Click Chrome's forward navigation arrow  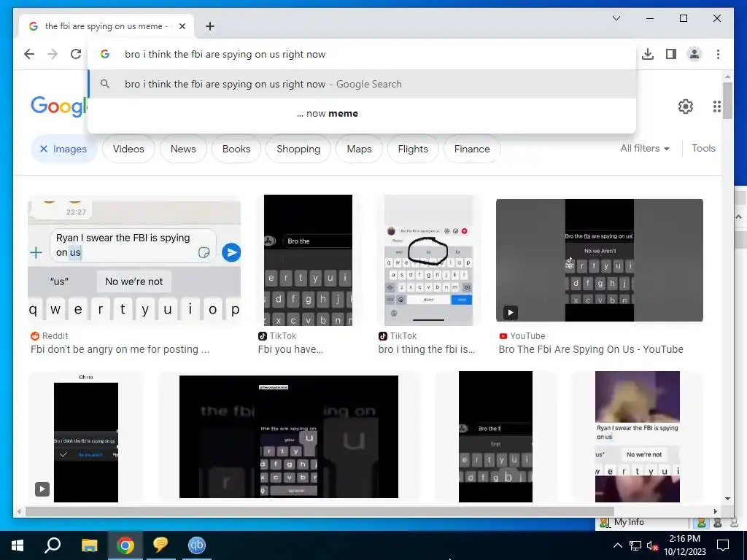(53, 54)
